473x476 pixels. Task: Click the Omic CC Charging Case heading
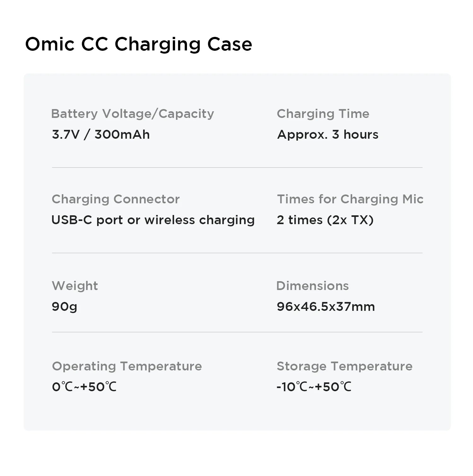click(x=138, y=44)
